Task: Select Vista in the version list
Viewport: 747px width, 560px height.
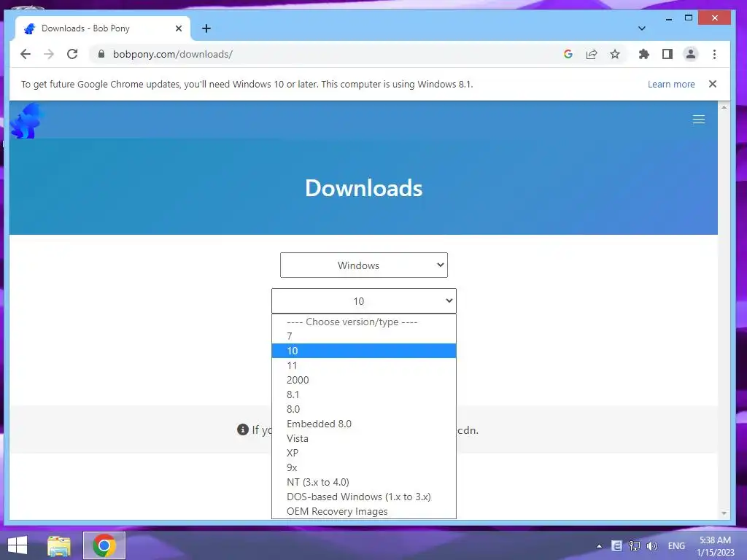Action: 364,438
